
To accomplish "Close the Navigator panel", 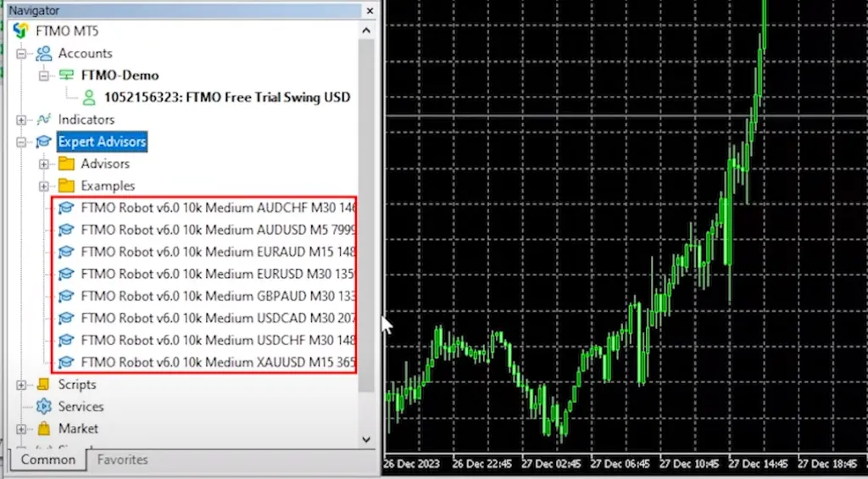I will tap(370, 10).
